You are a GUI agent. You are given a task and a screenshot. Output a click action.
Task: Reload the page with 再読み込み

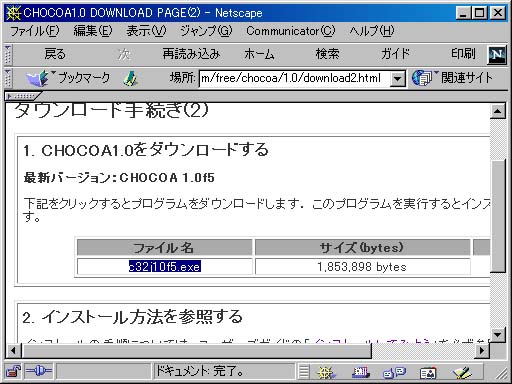(x=191, y=54)
